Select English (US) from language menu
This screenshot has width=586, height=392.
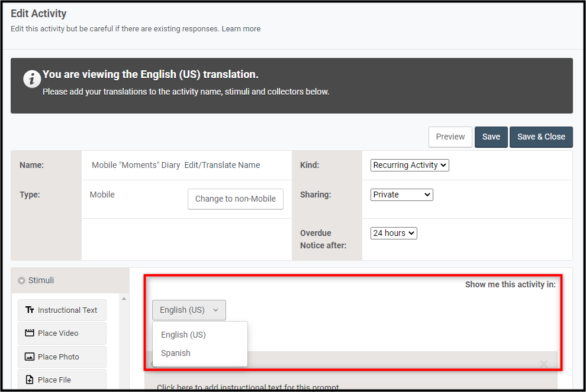click(183, 335)
